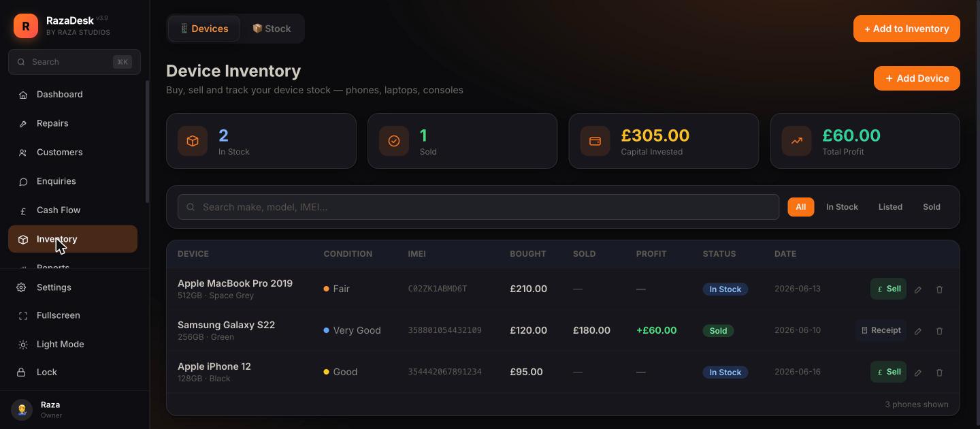Click the pencil icon for Samsung Galaxy S22
The image size is (980, 429).
[x=918, y=331]
